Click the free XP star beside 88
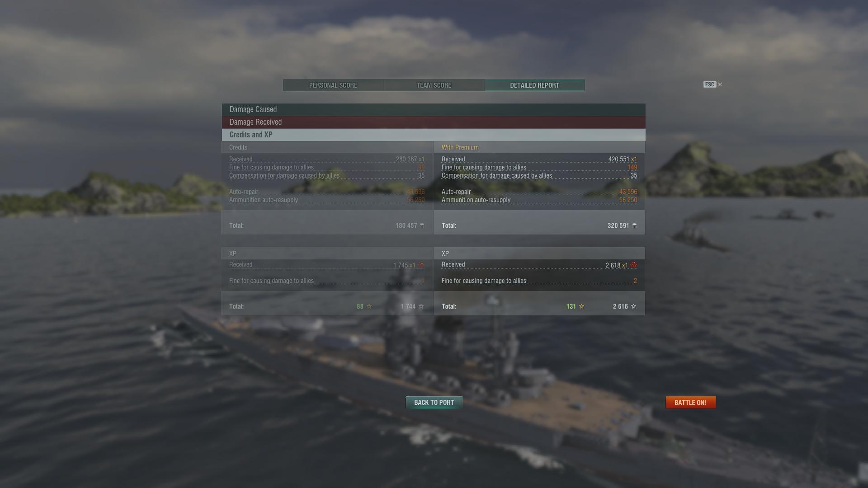This screenshot has width=868, height=488. pos(369,306)
